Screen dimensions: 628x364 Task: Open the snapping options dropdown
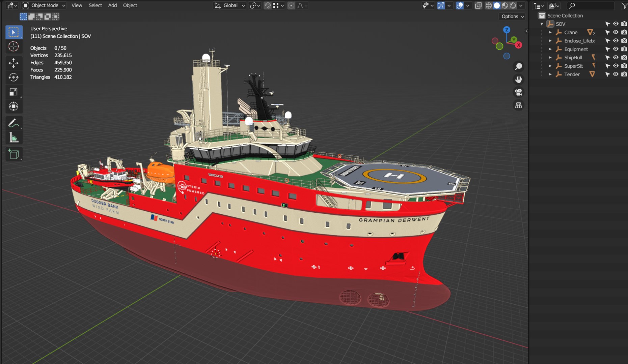point(279,6)
